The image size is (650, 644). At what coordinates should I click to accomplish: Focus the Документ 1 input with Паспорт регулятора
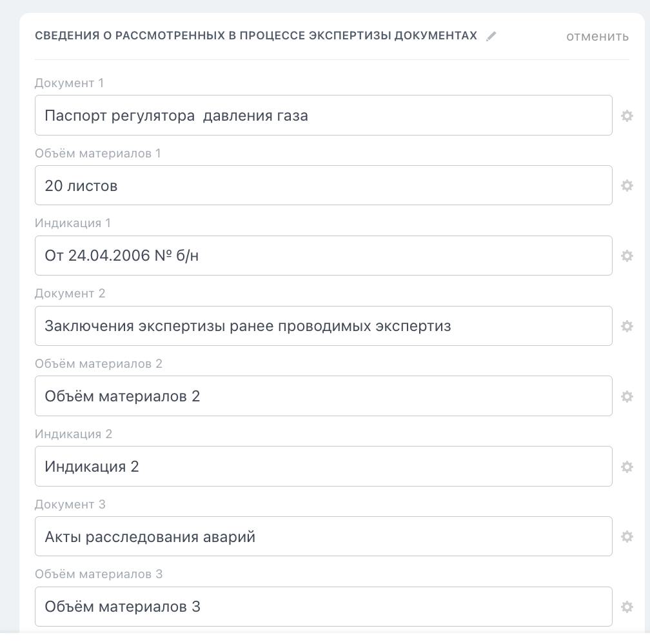[x=323, y=116]
